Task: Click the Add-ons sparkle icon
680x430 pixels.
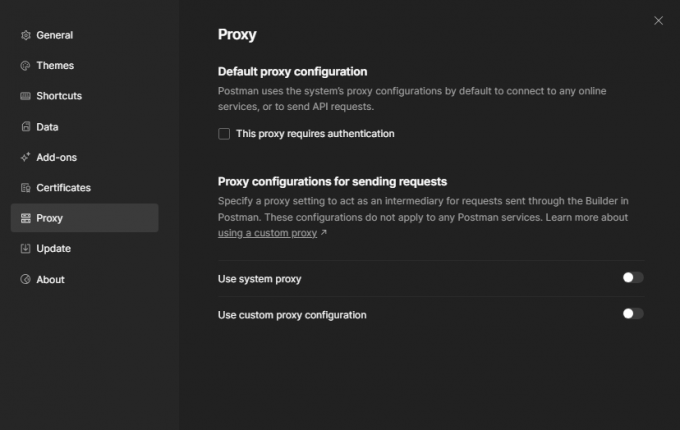Action: pyautogui.click(x=26, y=157)
